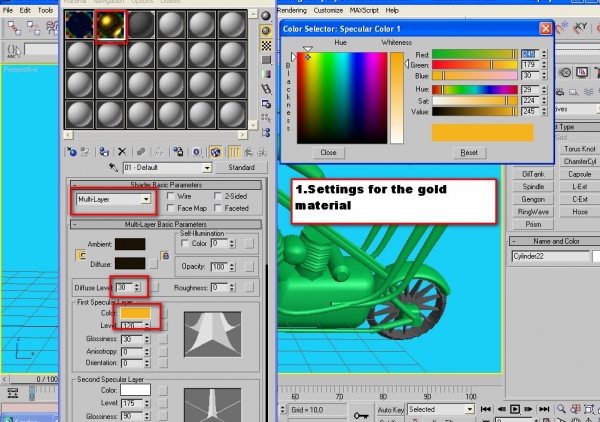
Task: Click the First Specular Layer color swatch
Action: [x=135, y=313]
